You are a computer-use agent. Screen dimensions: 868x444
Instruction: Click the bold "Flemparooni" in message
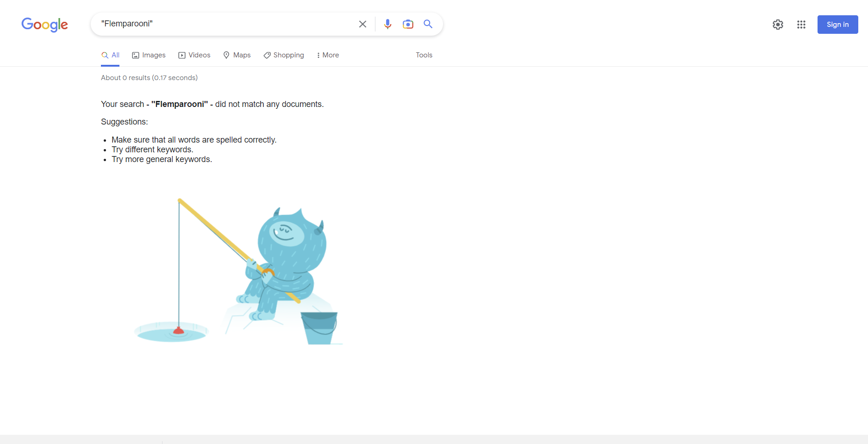pyautogui.click(x=180, y=104)
